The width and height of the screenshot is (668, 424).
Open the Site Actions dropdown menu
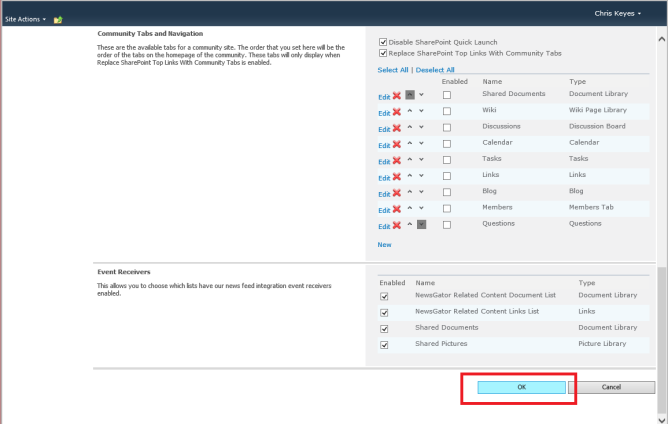tap(25, 19)
